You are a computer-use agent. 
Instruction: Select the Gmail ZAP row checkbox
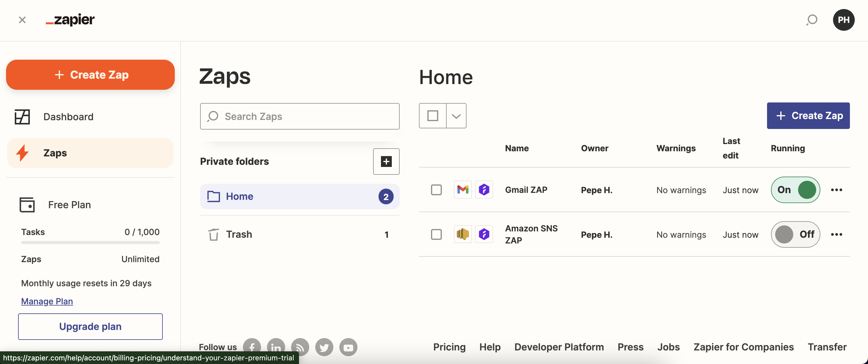(436, 190)
